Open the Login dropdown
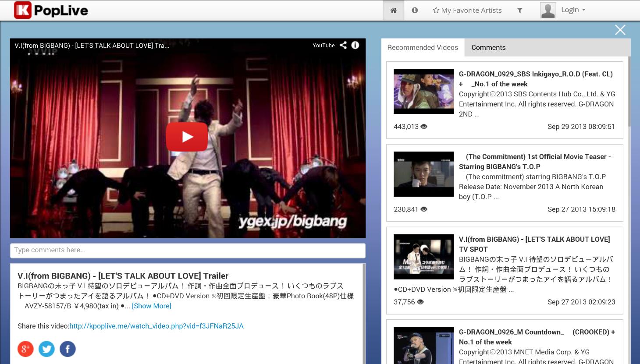The width and height of the screenshot is (640, 364). tap(572, 10)
